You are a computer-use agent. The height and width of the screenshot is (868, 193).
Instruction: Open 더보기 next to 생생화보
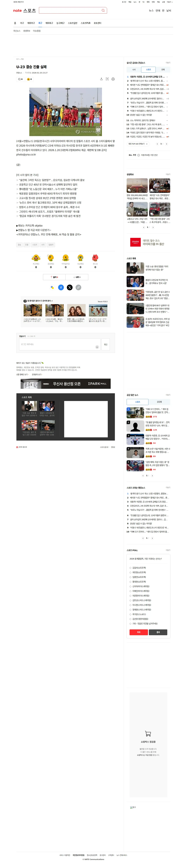(x=168, y=174)
